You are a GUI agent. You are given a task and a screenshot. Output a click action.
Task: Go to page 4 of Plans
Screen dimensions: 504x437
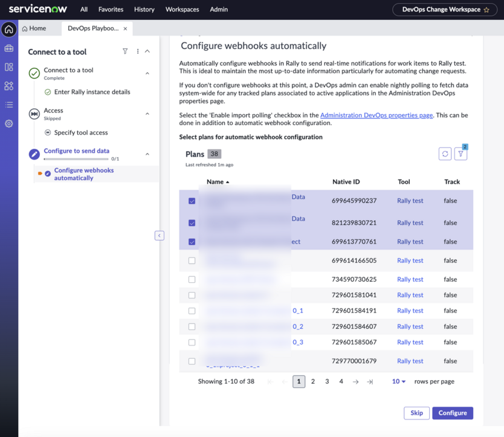pyautogui.click(x=341, y=381)
